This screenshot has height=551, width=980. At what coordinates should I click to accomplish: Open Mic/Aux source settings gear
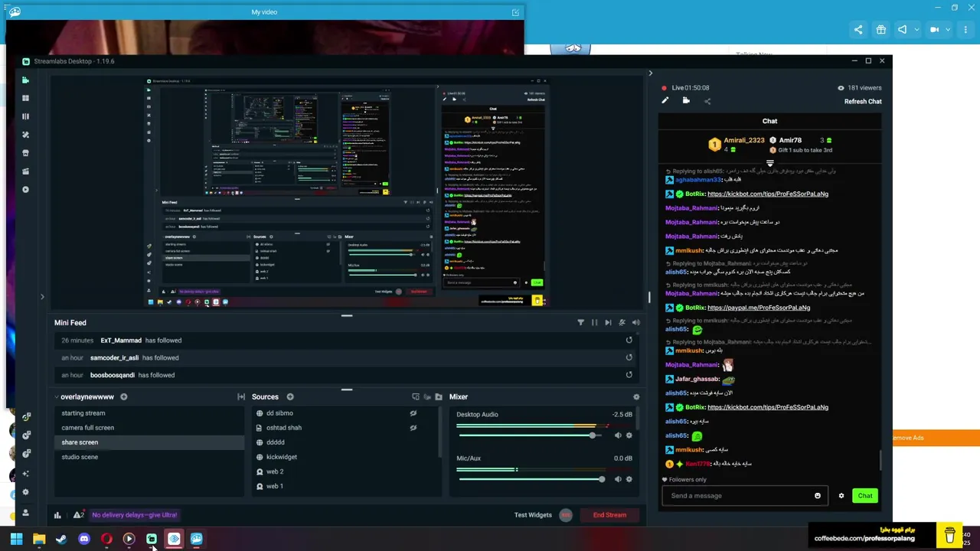629,479
